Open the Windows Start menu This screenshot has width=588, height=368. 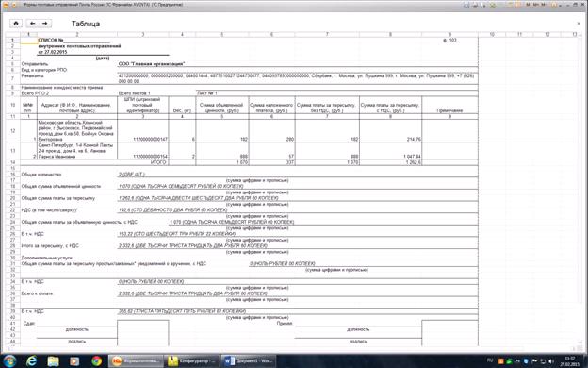click(x=9, y=361)
